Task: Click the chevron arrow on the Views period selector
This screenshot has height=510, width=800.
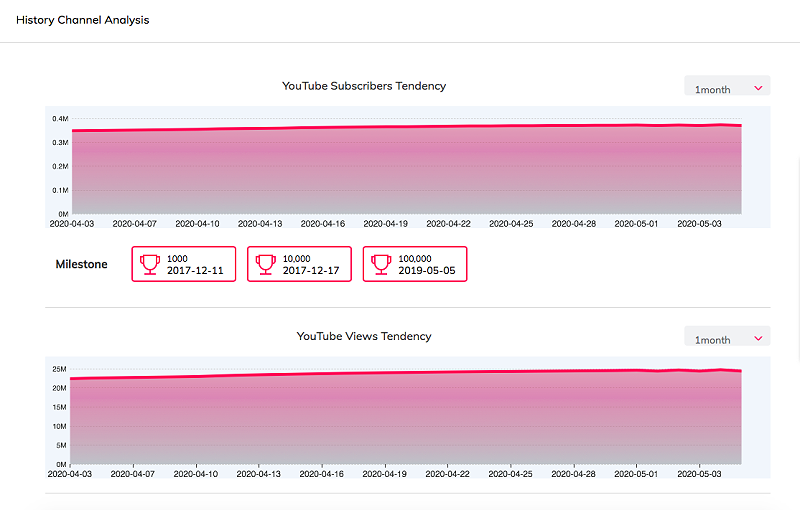Action: pyautogui.click(x=759, y=338)
